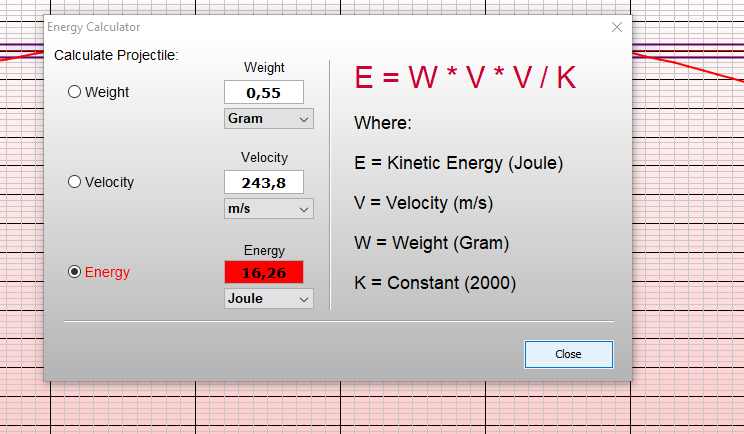
Task: Click the Energy Calculator title bar
Action: (x=300, y=27)
